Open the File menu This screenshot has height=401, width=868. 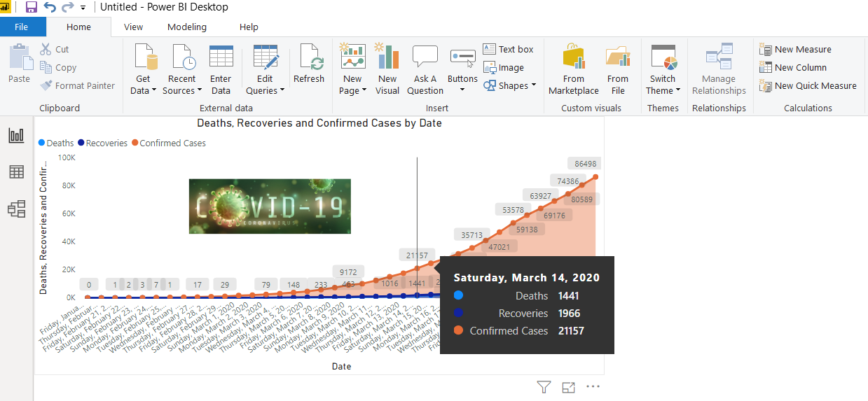point(22,27)
